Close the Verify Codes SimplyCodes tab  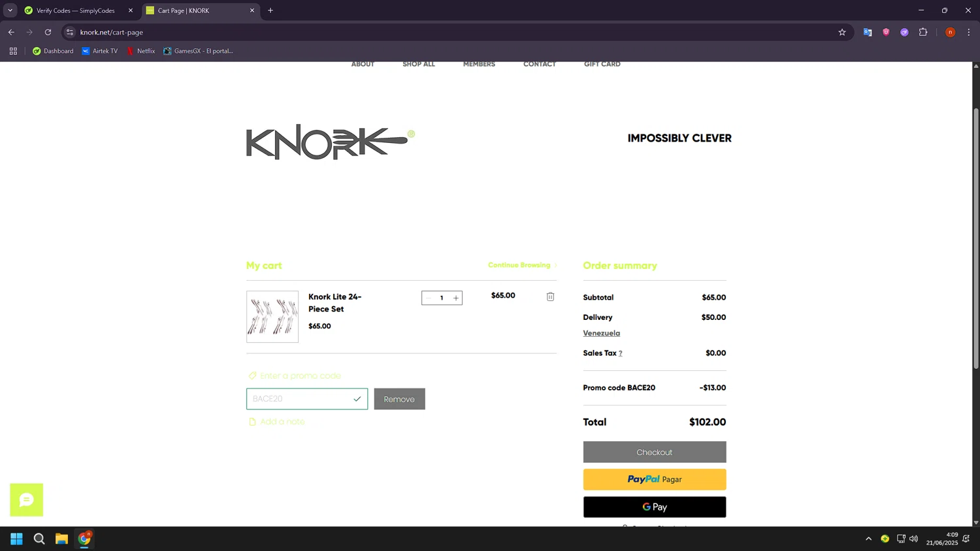[x=131, y=10]
